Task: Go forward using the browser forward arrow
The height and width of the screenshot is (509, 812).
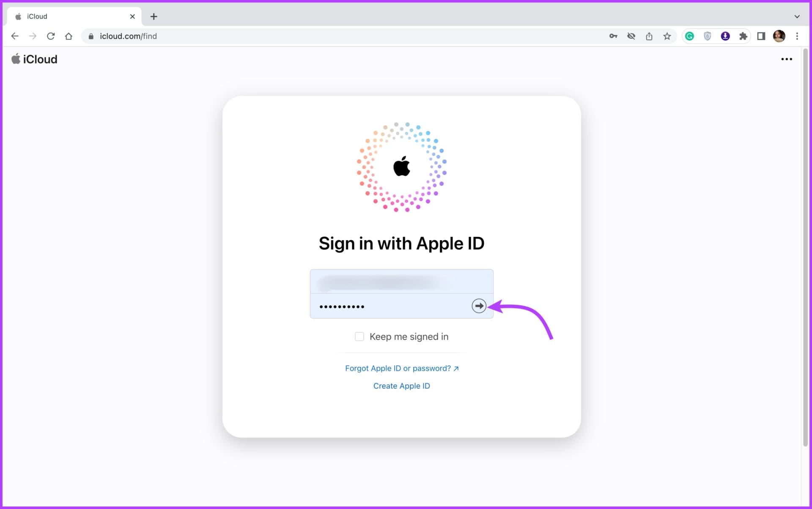Action: point(33,36)
